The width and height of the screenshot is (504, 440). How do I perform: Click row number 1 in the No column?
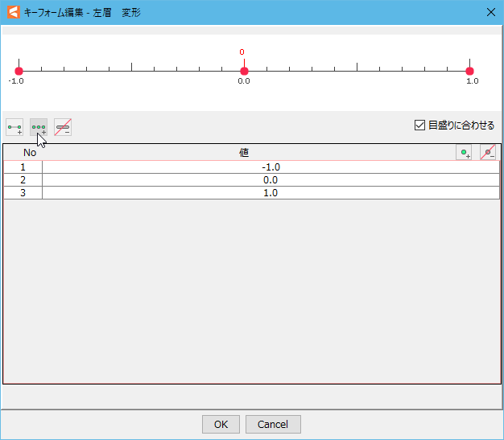pyautogui.click(x=23, y=167)
